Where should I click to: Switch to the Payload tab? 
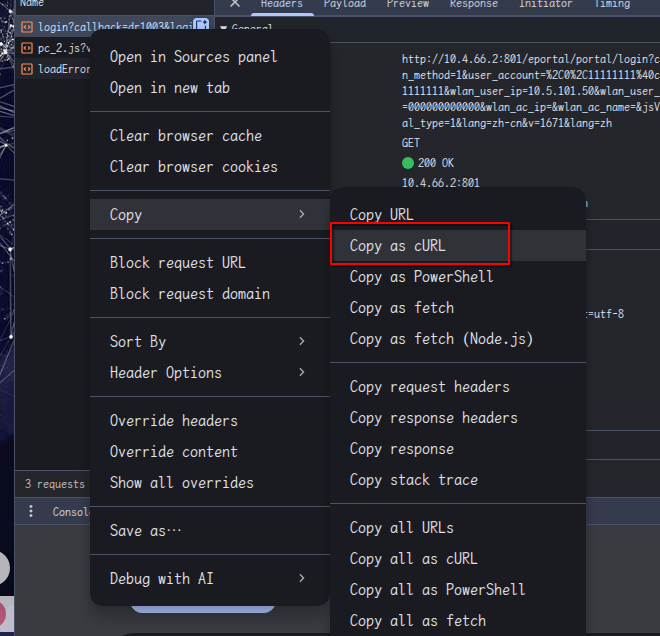point(345,4)
